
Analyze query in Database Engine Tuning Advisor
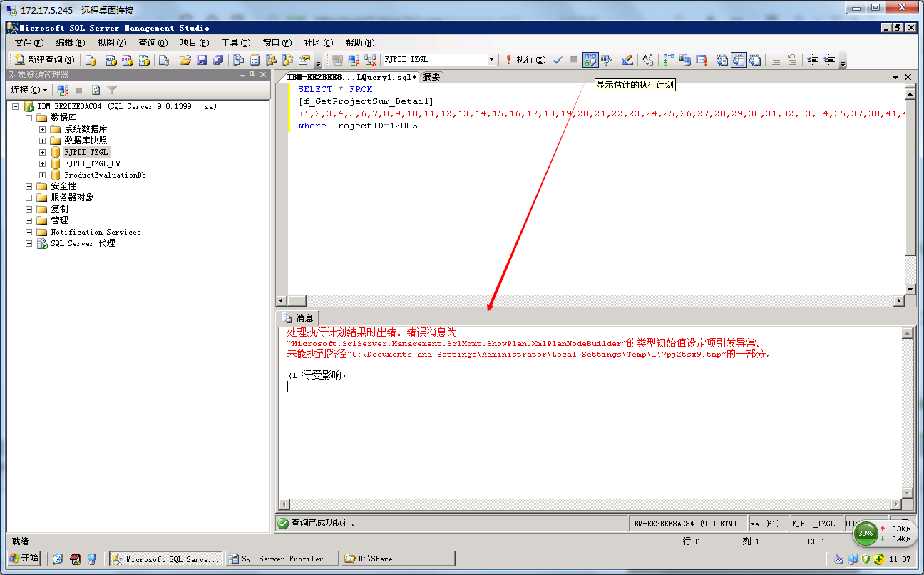pos(607,60)
